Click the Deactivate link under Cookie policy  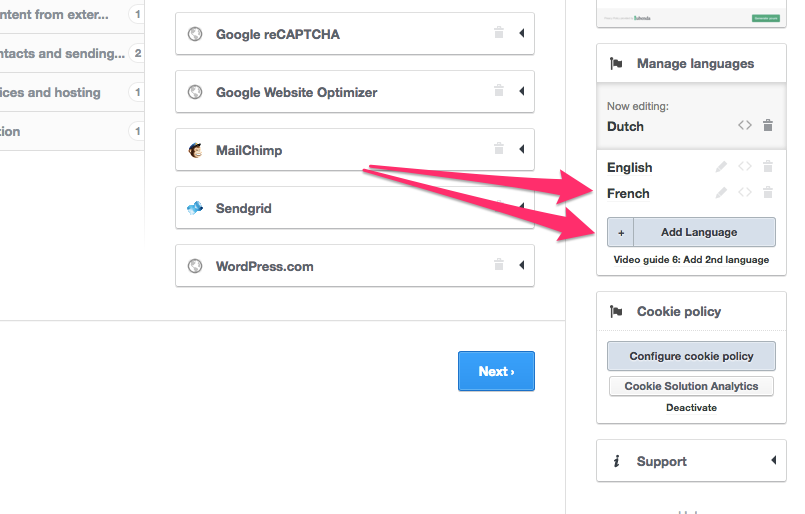[691, 408]
